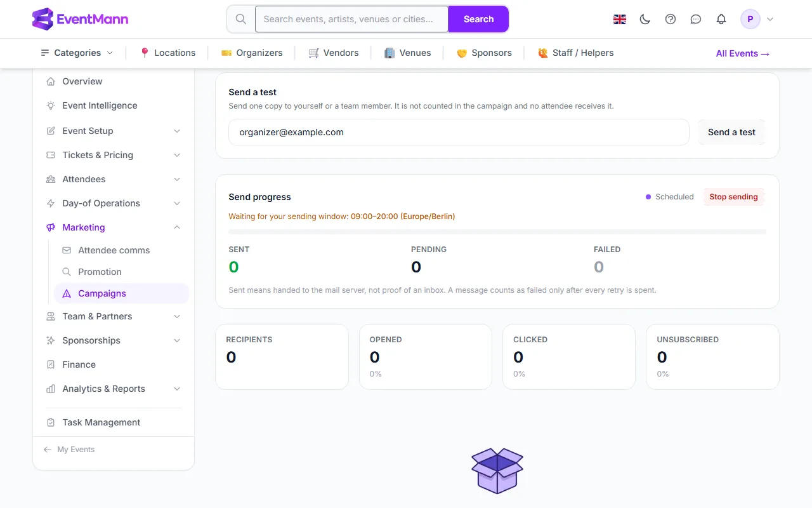Toggle dark mode moon icon
Screen dimensions: 812x508
645,19
